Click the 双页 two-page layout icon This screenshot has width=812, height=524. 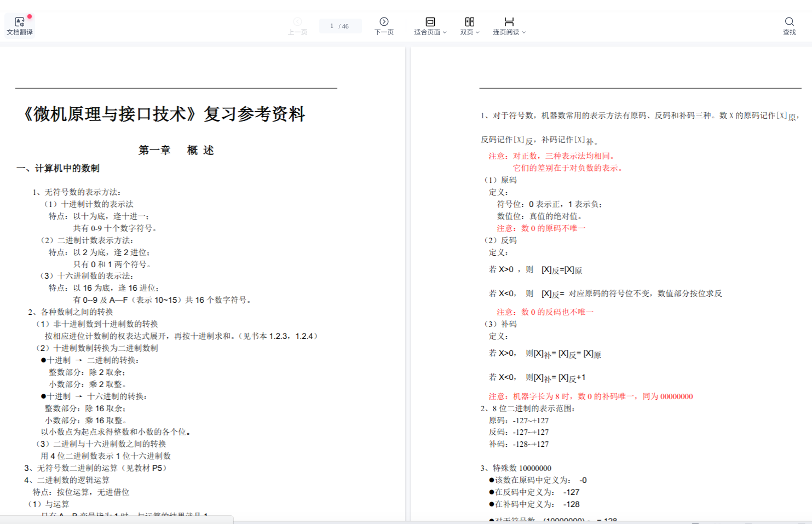(469, 21)
